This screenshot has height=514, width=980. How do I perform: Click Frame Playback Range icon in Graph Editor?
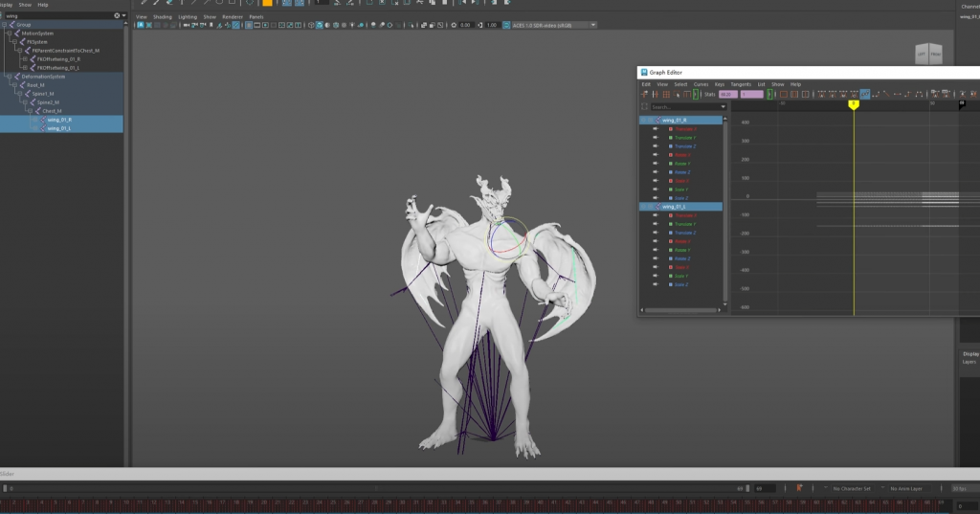[794, 94]
